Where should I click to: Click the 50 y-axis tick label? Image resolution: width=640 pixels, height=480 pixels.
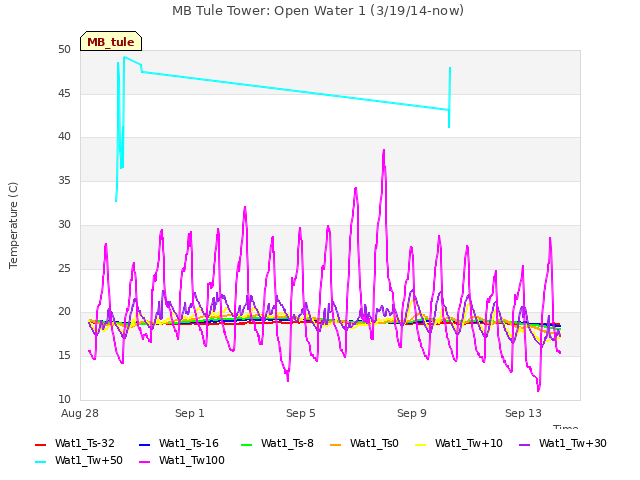tap(64, 50)
